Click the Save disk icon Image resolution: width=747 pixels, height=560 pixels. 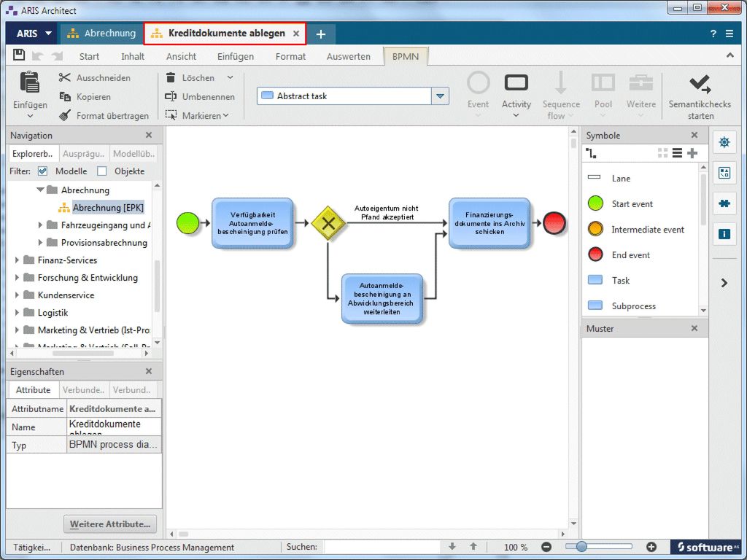pyautogui.click(x=18, y=55)
